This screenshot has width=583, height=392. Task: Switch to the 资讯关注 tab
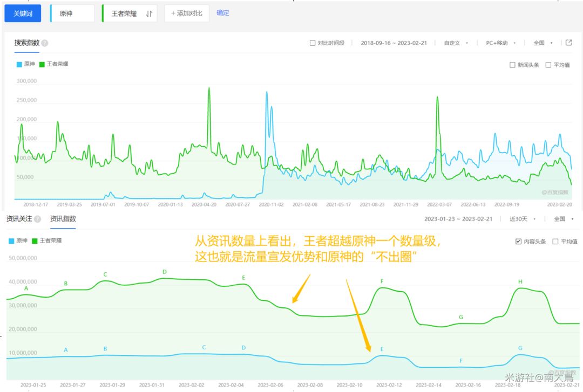click(19, 219)
